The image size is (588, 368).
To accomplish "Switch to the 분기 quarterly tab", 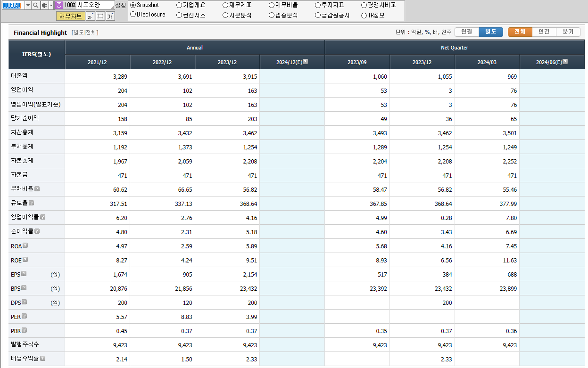I will (568, 32).
